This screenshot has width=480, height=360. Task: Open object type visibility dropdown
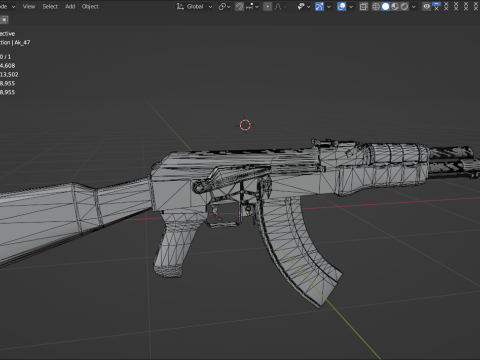[x=303, y=6]
